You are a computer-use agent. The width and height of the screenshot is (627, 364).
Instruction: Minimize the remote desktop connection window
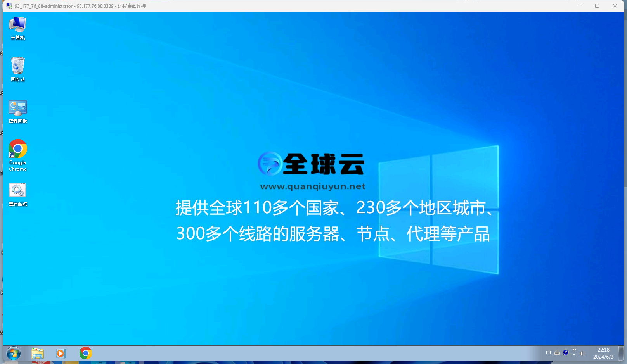tap(580, 6)
